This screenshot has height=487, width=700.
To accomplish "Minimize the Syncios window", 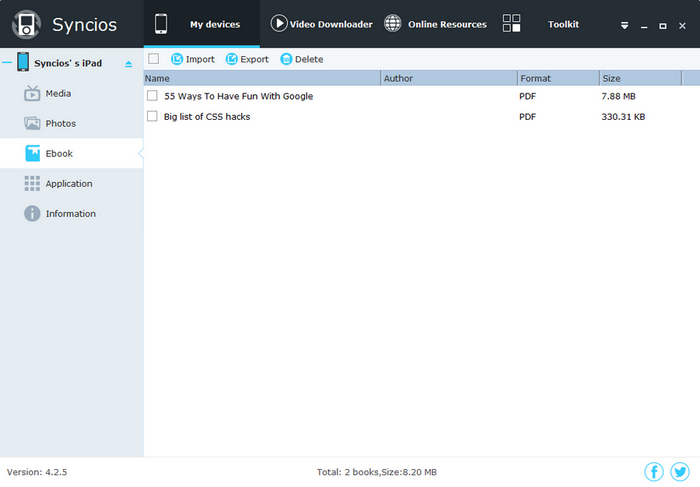I will [644, 26].
